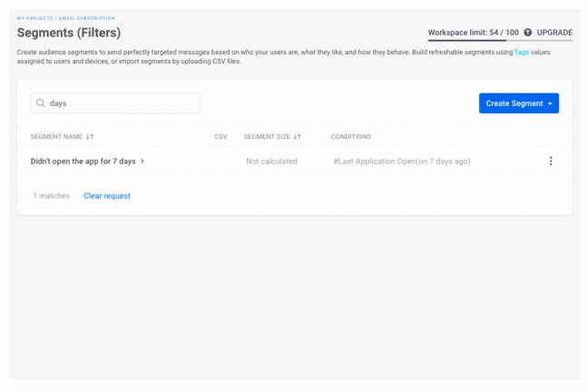Click the upgrade arrow icon beside Workspace limit
Screen dimensions: 587x392
[x=528, y=33]
